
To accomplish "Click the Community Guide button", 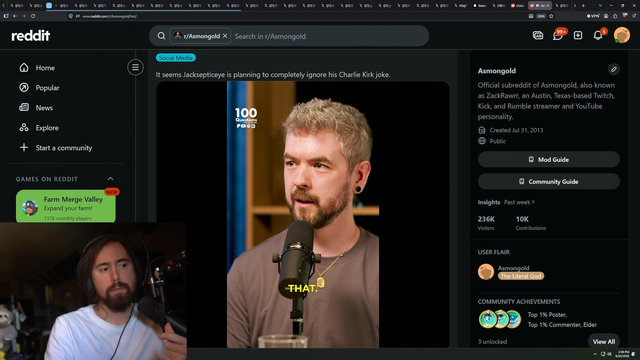I will (549, 182).
